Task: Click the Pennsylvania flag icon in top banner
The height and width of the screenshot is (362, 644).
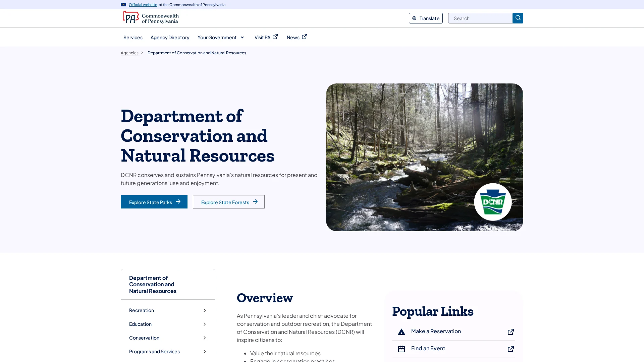Action: pyautogui.click(x=123, y=5)
